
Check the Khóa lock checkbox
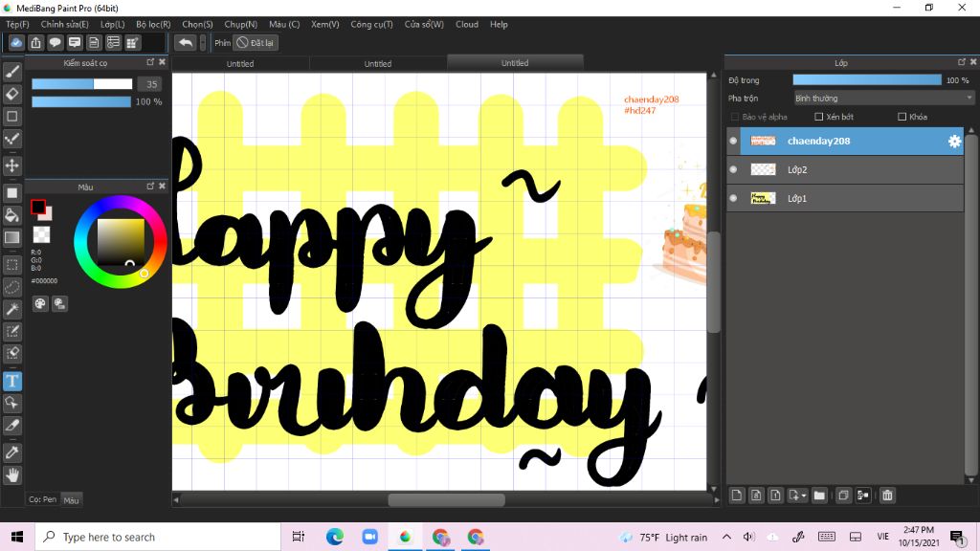[902, 117]
